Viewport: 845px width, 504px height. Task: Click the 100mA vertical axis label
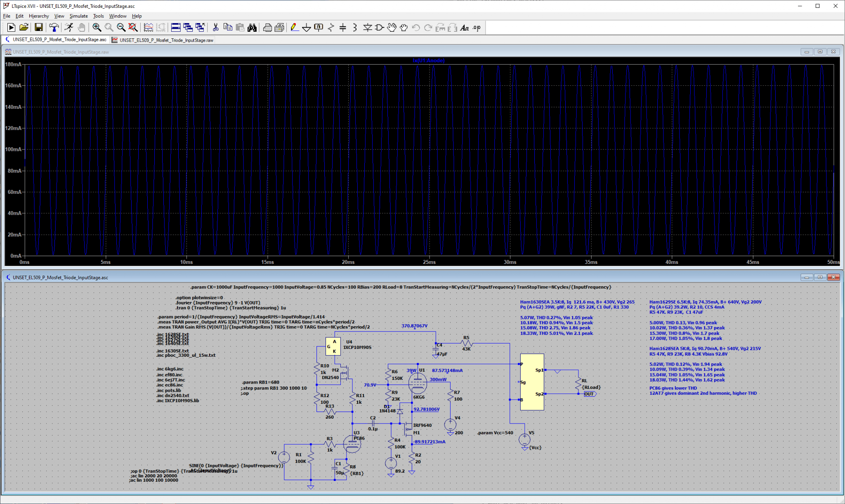click(x=13, y=149)
